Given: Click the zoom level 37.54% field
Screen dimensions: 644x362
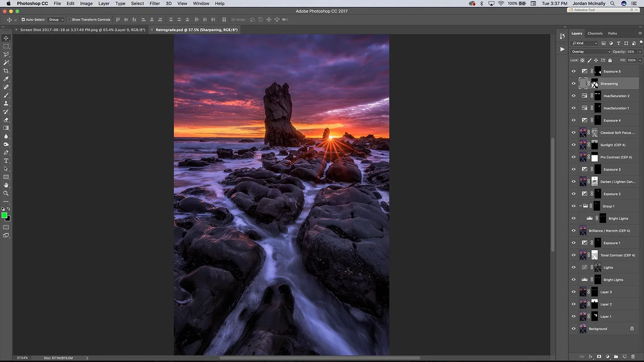Looking at the screenshot, I should click(x=23, y=358).
